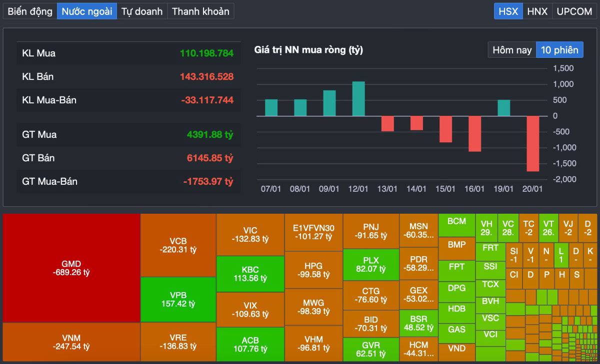This screenshot has width=600, height=364.
Task: Click the green 12/01 bar on the chart
Action: click(358, 98)
